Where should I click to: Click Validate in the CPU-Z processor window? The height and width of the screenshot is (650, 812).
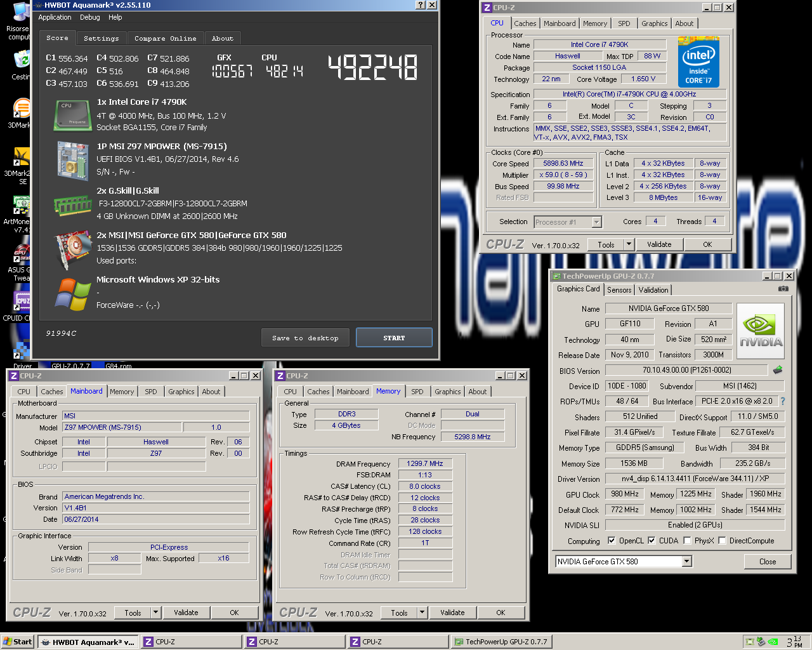pos(659,244)
